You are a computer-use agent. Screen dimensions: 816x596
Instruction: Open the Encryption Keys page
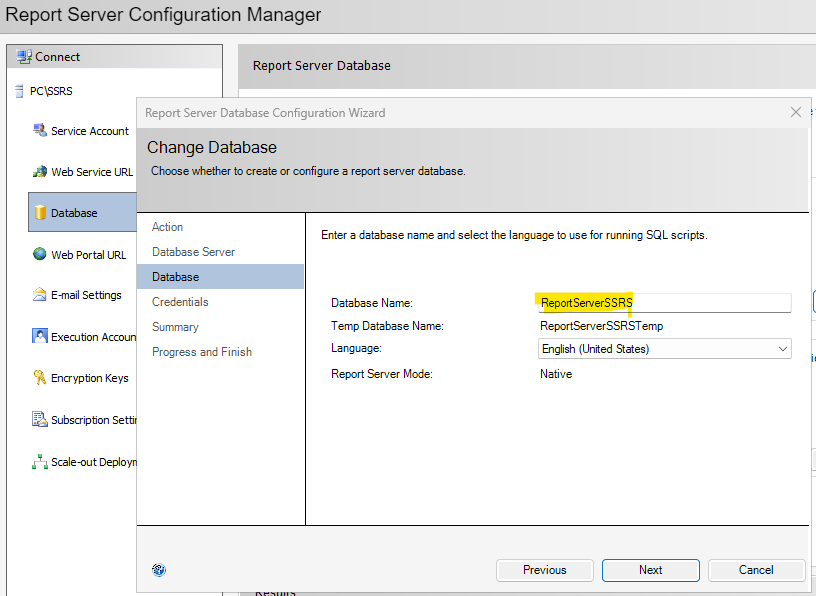[x=90, y=378]
